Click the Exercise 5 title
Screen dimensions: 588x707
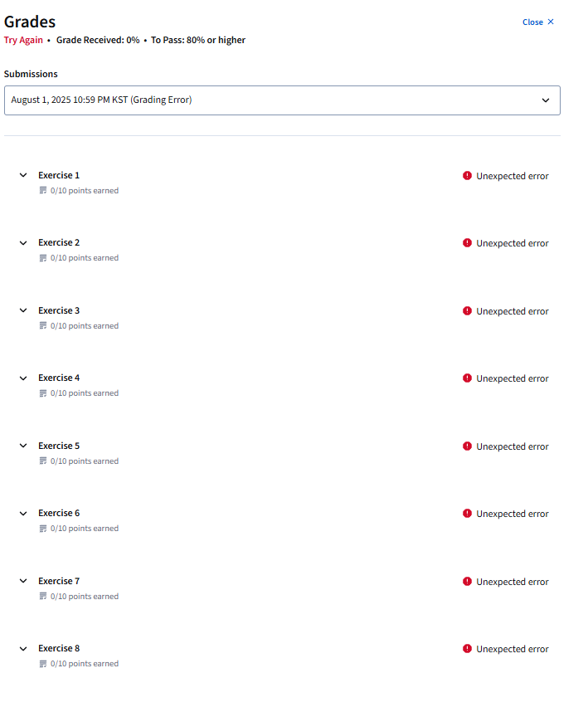click(x=59, y=446)
